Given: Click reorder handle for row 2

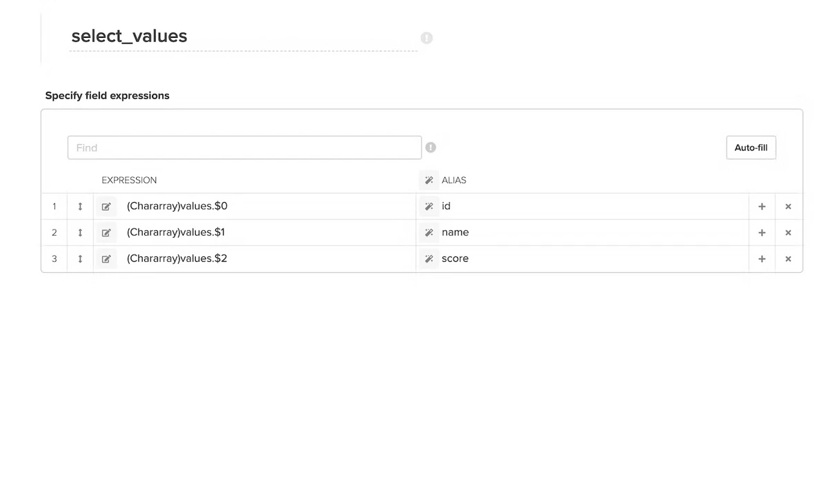Looking at the screenshot, I should pyautogui.click(x=80, y=232).
